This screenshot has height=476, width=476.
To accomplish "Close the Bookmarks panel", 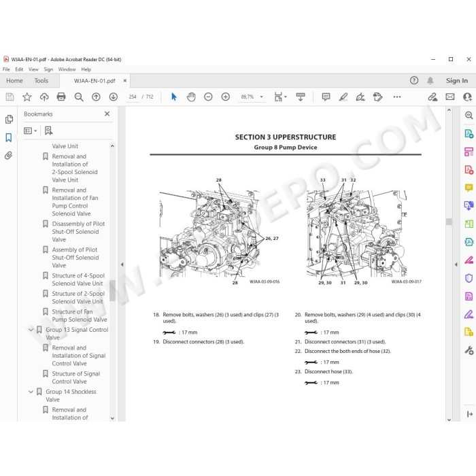I will coord(107,114).
